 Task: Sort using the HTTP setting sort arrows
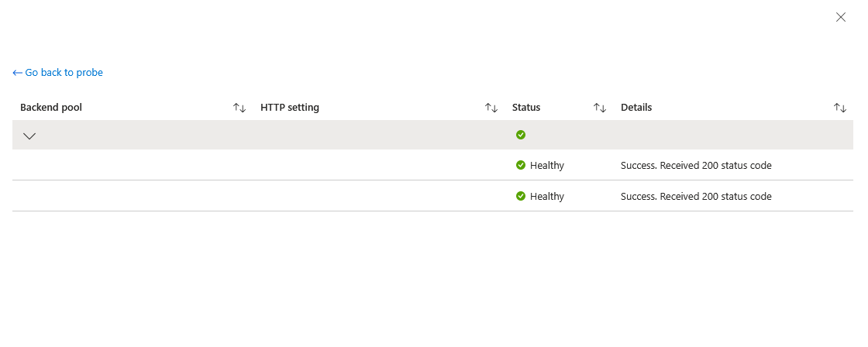(x=491, y=108)
